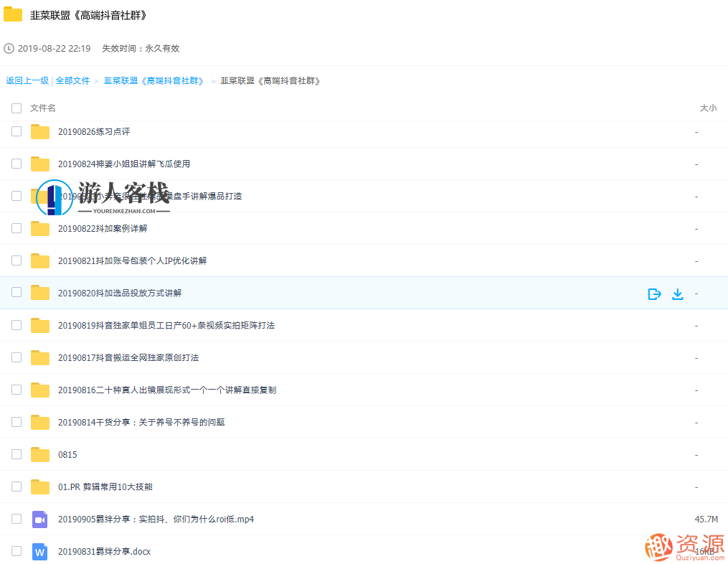
Task: Click the folder icon of the 20190819 row
Action: [x=39, y=325]
